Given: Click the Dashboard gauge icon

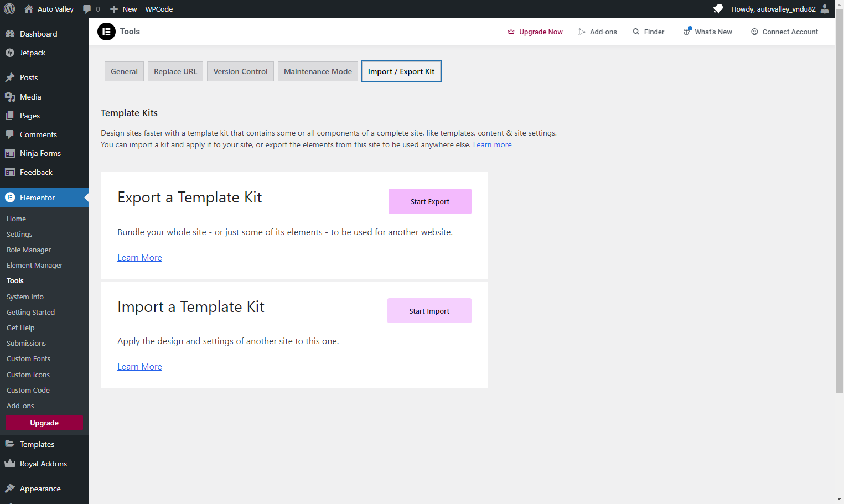Looking at the screenshot, I should tap(10, 34).
